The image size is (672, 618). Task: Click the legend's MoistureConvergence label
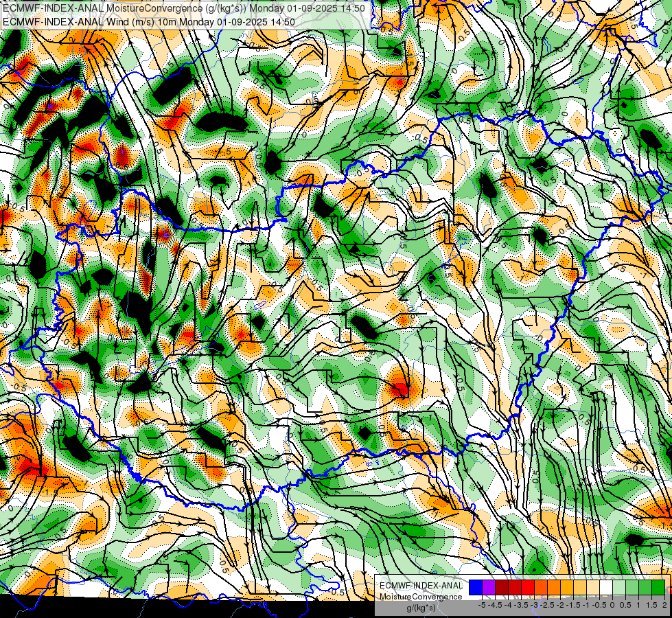click(421, 597)
